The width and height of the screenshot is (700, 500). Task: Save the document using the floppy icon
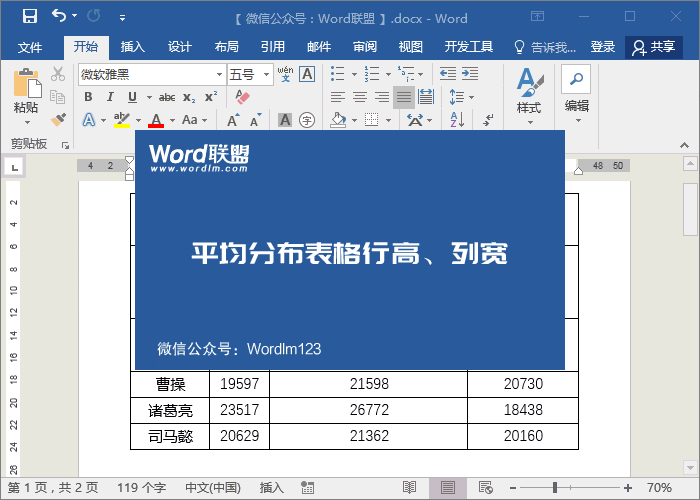(x=30, y=17)
